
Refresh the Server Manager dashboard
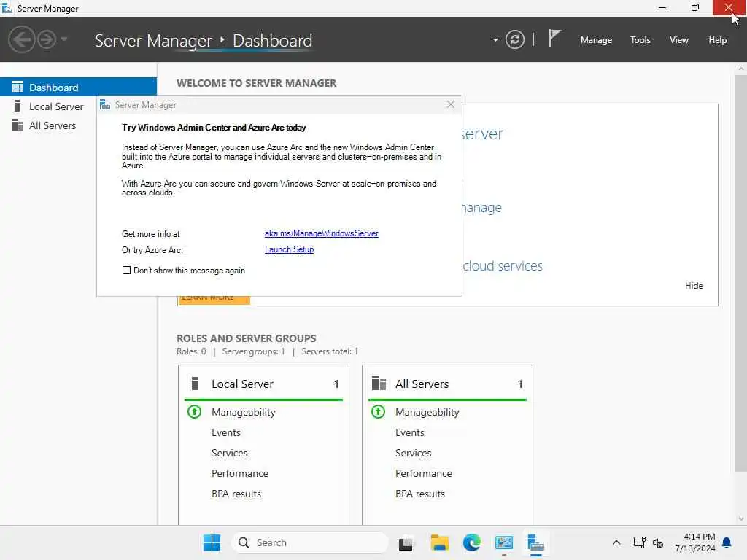514,39
